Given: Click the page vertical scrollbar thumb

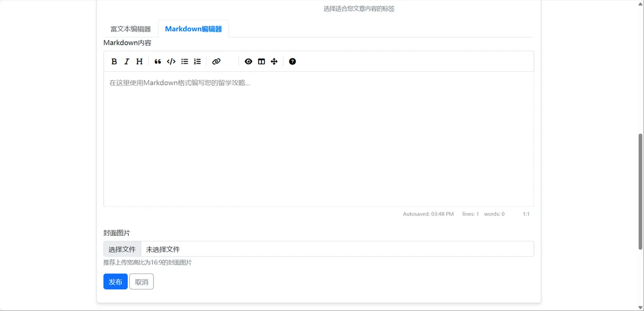Looking at the screenshot, I should [x=640, y=191].
